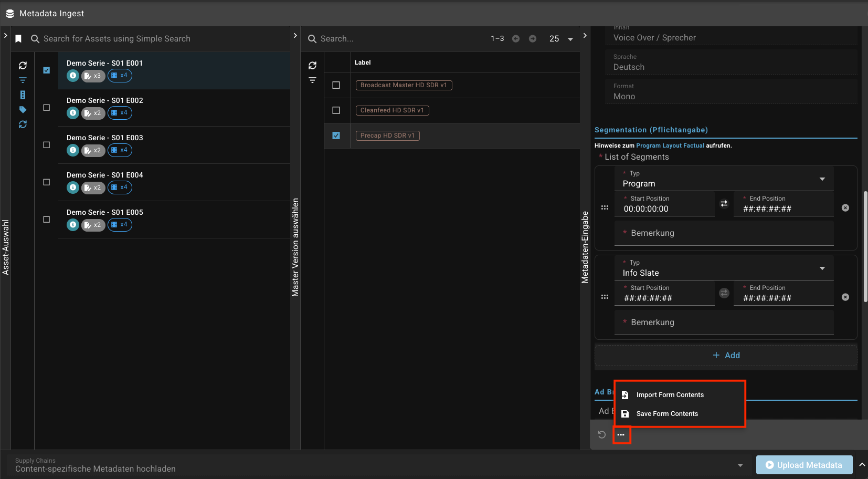Viewport: 868px width, 479px height.
Task: Click the x2 badge on Demo Serie S01 E004
Action: coord(93,188)
